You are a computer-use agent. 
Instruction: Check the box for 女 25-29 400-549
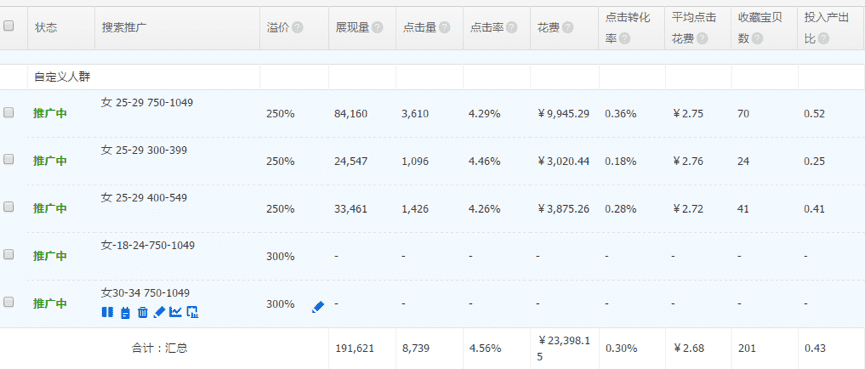click(8, 206)
